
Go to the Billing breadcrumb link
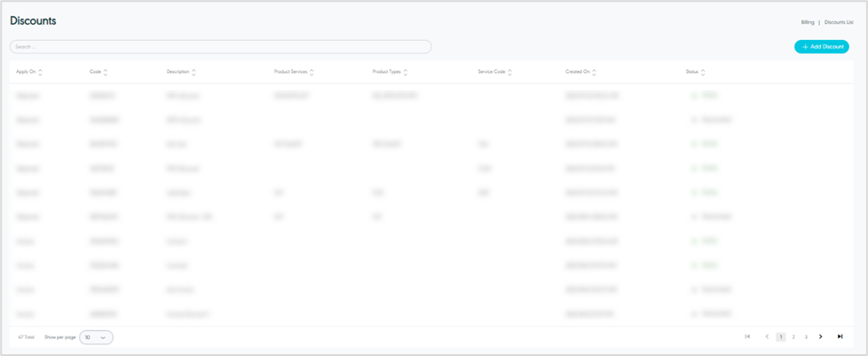[807, 22]
